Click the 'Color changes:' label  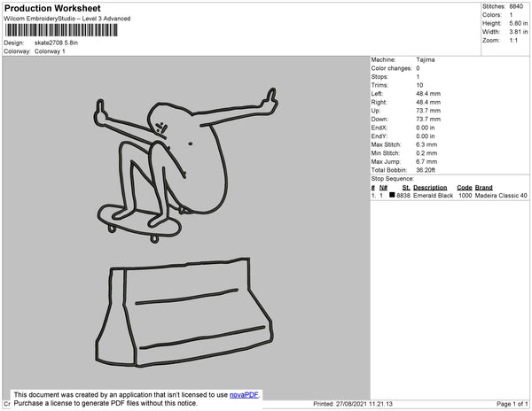(x=391, y=68)
